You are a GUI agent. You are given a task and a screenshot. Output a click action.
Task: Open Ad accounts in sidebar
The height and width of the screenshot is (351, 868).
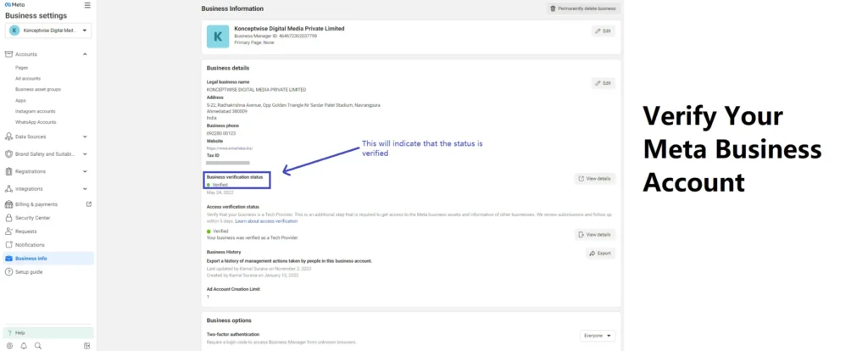[28, 79]
